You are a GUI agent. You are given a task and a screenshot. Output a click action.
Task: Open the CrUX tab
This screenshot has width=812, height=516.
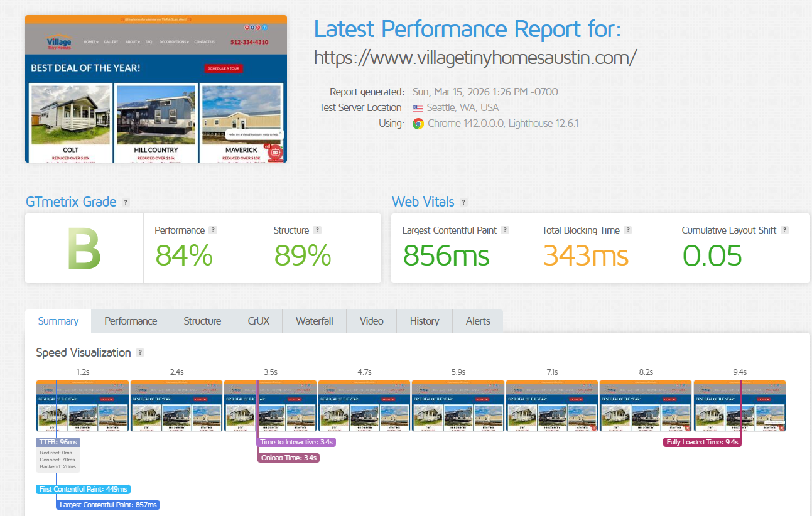pos(258,321)
